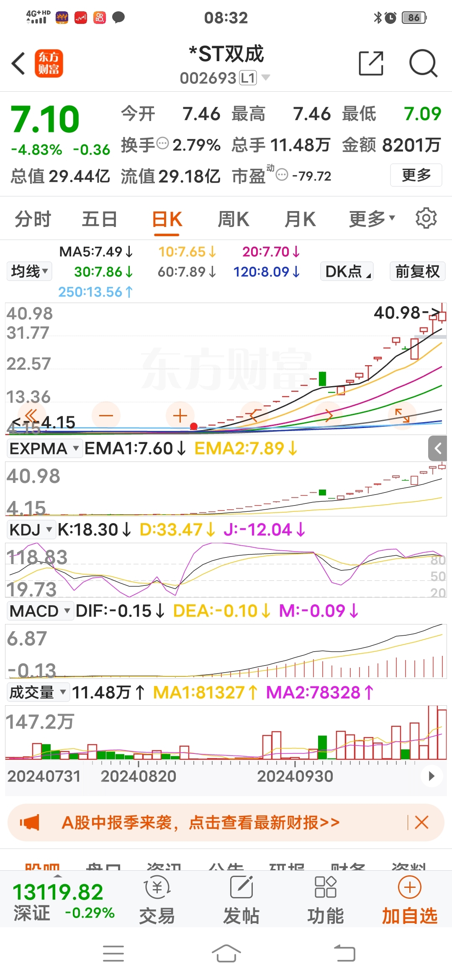Close the A股中报季 banner
452x980 pixels.
[x=421, y=823]
